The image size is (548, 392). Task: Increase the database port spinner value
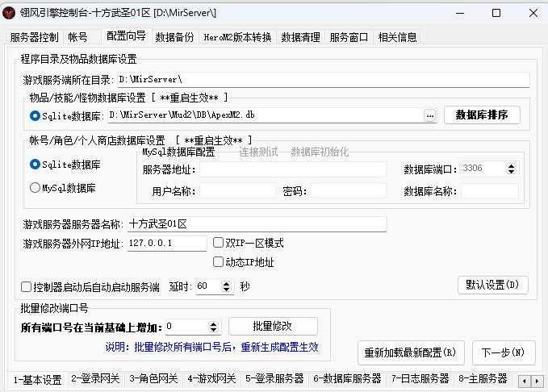click(512, 166)
